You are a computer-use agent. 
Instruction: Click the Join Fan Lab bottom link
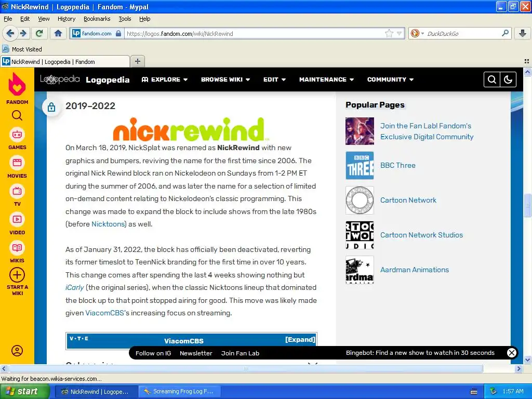(x=240, y=353)
